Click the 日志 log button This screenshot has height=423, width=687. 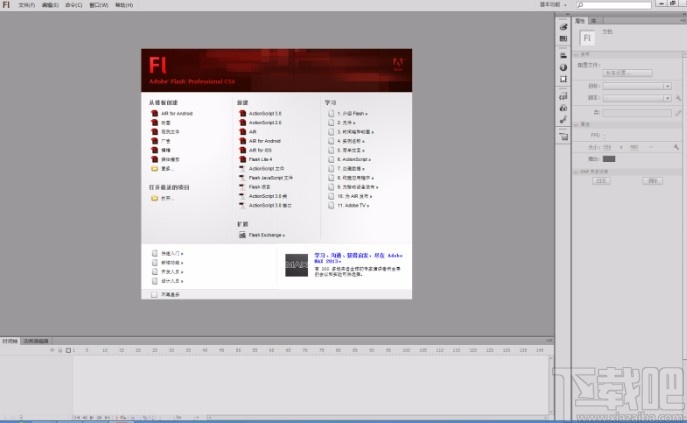(601, 181)
